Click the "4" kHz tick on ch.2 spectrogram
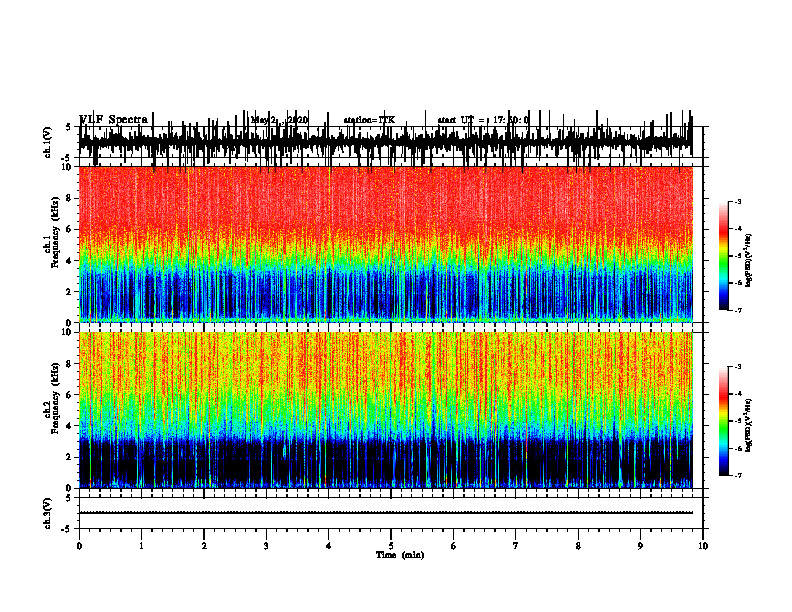This screenshot has height=612, width=792. point(69,426)
